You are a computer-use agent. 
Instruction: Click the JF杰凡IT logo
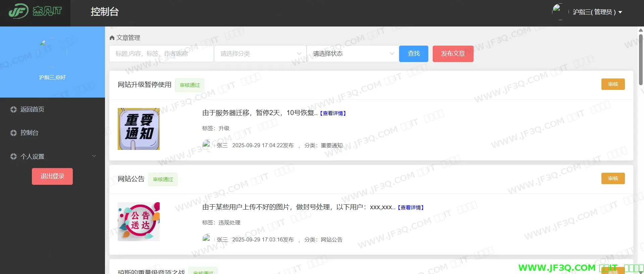tap(35, 11)
